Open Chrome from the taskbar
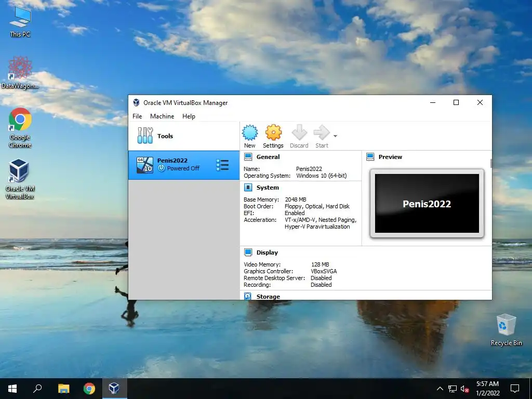This screenshot has width=532, height=399. pos(89,389)
